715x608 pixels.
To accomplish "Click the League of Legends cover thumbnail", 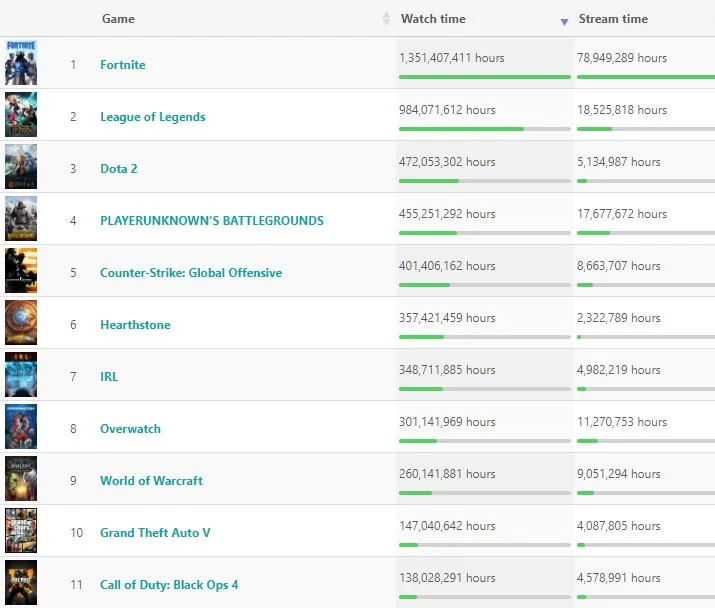I will (21, 114).
